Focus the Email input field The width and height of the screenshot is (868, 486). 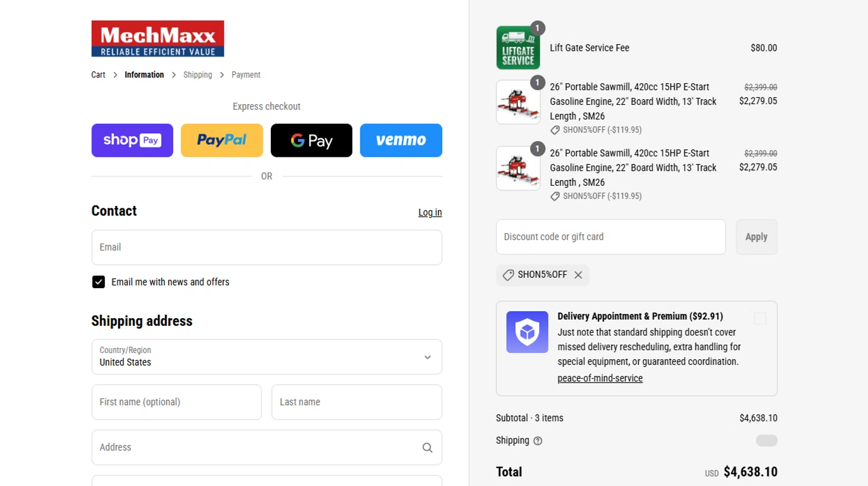(267, 248)
